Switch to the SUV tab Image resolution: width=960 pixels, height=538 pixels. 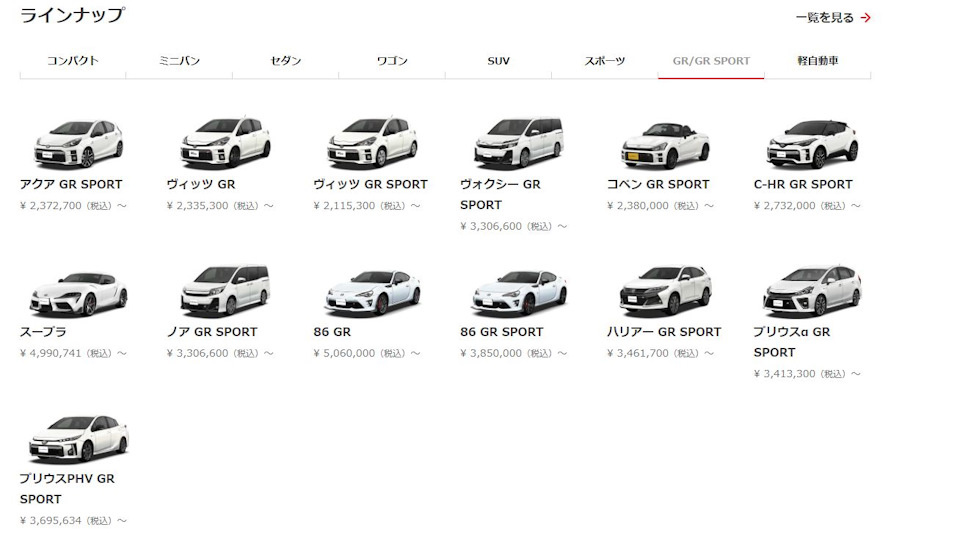[498, 61]
